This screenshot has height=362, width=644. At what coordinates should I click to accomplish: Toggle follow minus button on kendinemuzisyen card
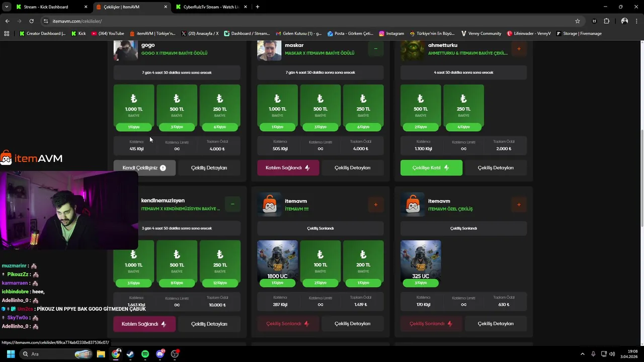pyautogui.click(x=232, y=204)
